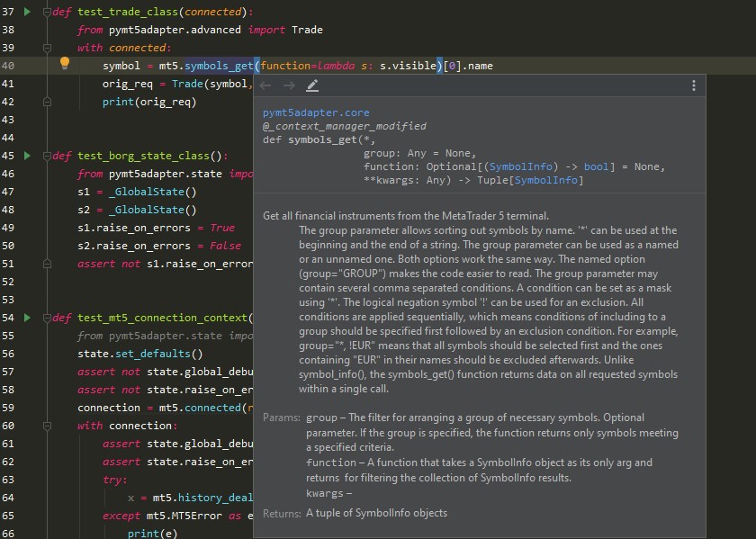
Task: Click the forward arrow in documentation popup
Action: [x=289, y=85]
